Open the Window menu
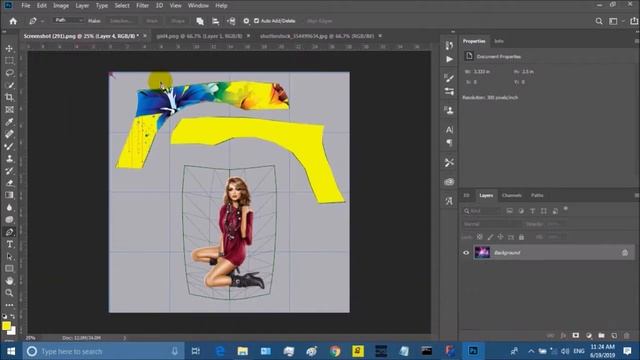 (x=198, y=6)
